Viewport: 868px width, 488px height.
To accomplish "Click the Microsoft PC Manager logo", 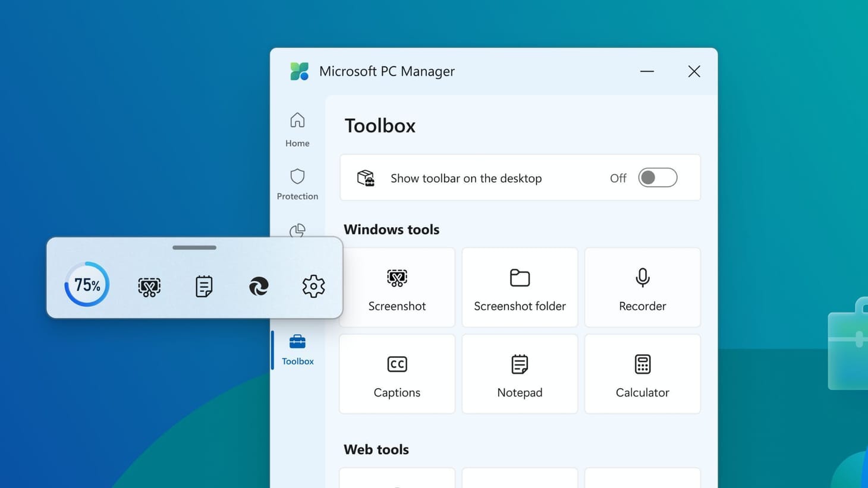I will click(300, 71).
